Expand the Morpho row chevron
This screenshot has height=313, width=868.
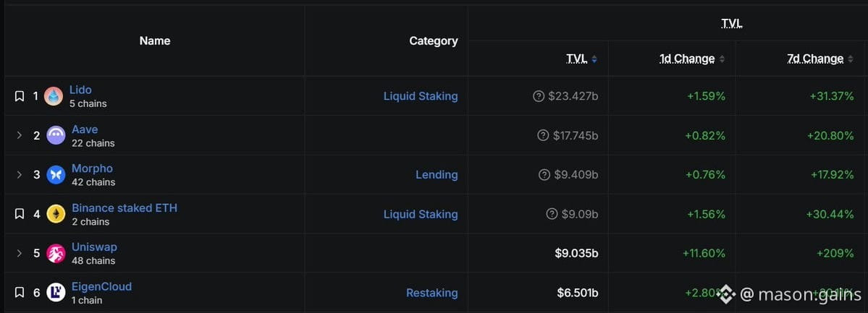20,175
